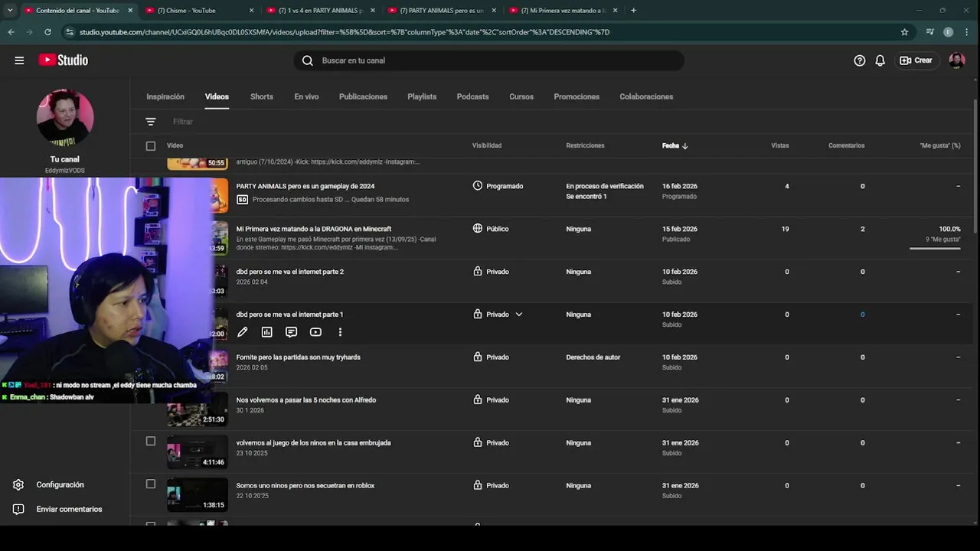980x551 pixels.
Task: Bookmark this page star icon
Action: pyautogui.click(x=904, y=32)
